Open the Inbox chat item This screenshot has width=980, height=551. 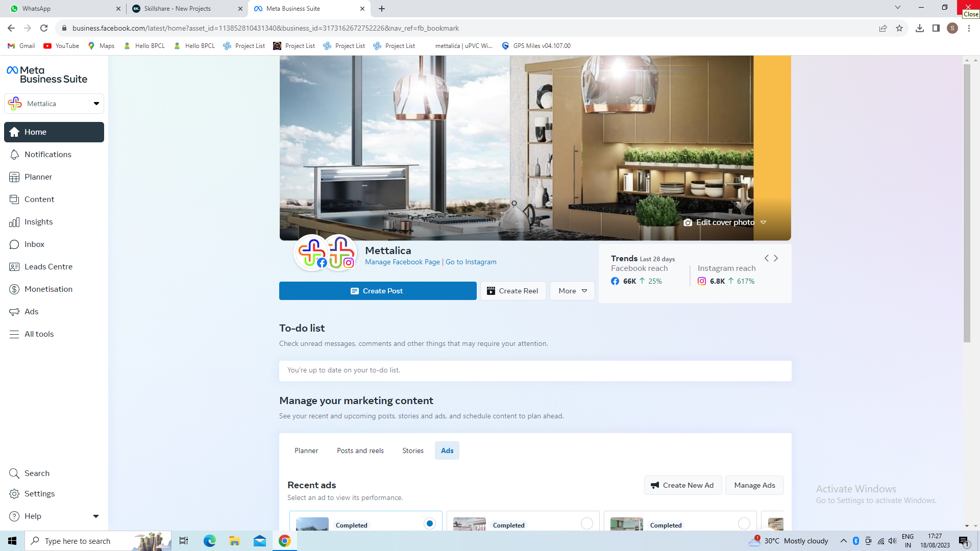pos(54,244)
